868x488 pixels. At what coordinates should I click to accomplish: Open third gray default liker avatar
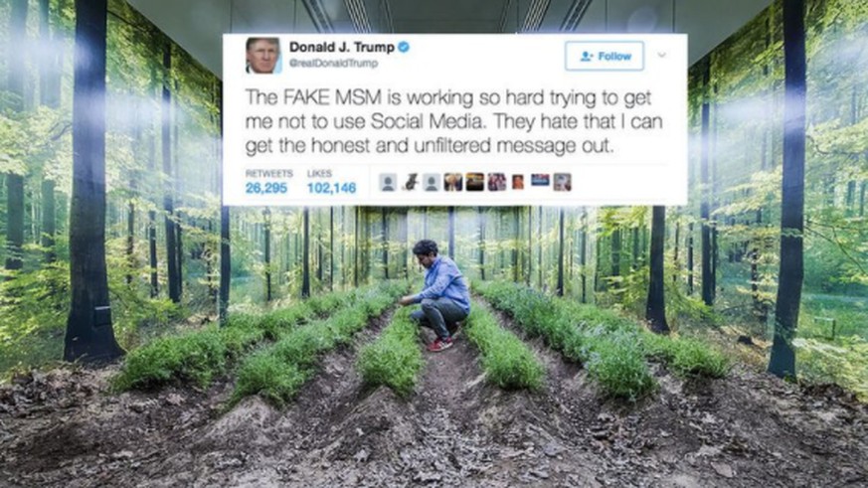pyautogui.click(x=432, y=182)
